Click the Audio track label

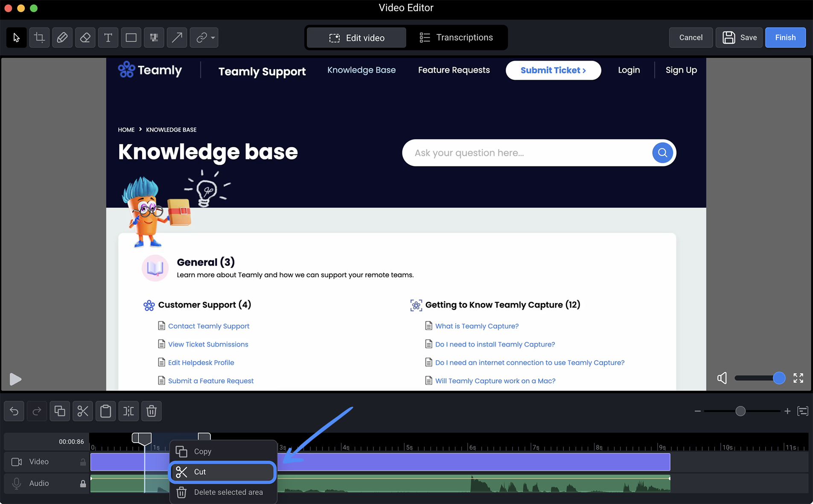tap(39, 483)
